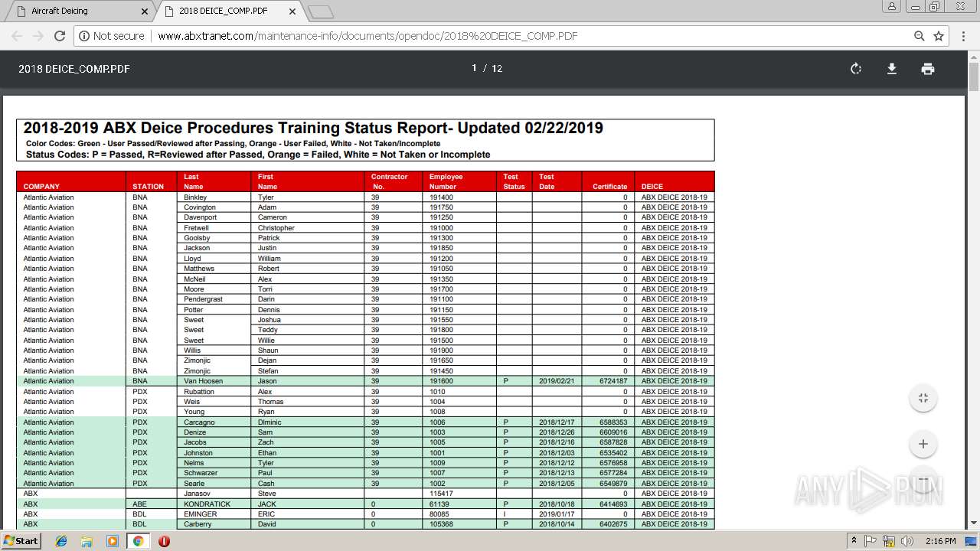The image size is (980, 551).
Task: Open the Windows Start menu
Action: pos(21,541)
